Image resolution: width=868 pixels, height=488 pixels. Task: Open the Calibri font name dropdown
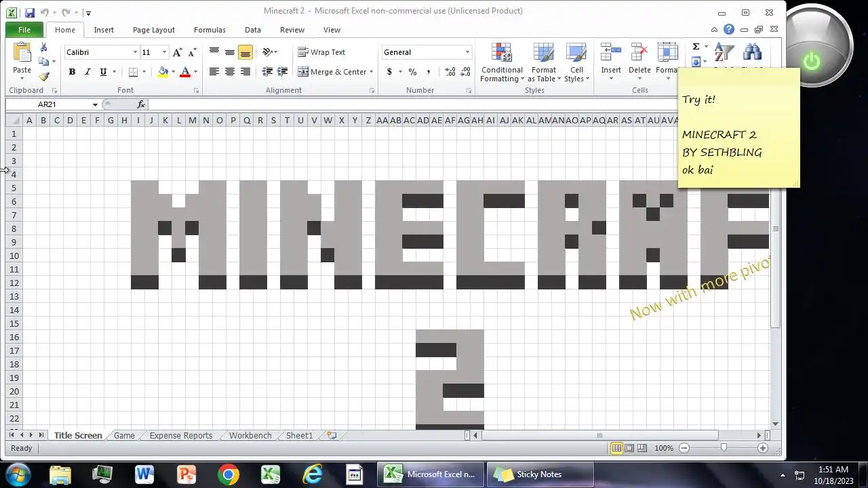point(135,52)
